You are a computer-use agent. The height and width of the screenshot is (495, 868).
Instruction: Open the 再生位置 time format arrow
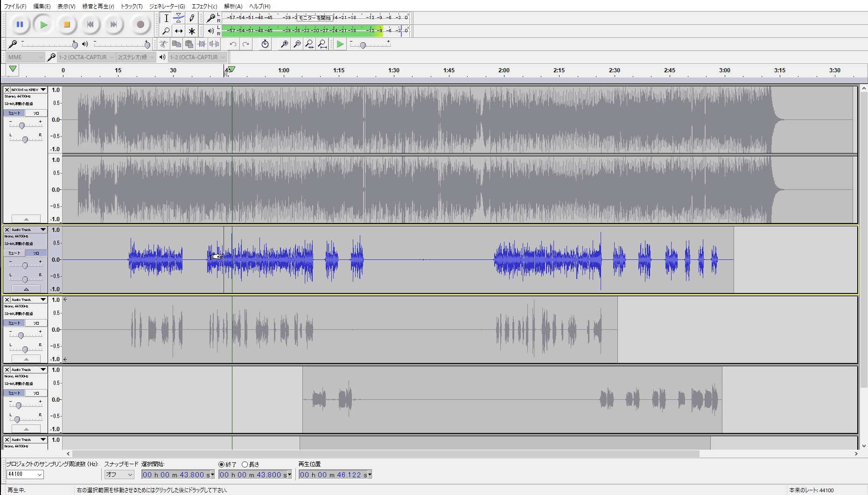(370, 475)
